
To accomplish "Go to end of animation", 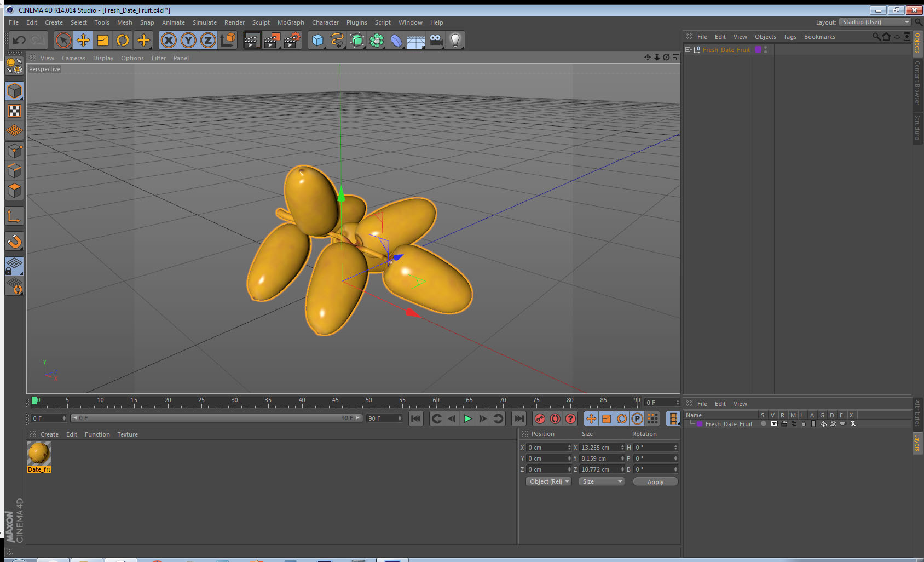I will pyautogui.click(x=518, y=418).
